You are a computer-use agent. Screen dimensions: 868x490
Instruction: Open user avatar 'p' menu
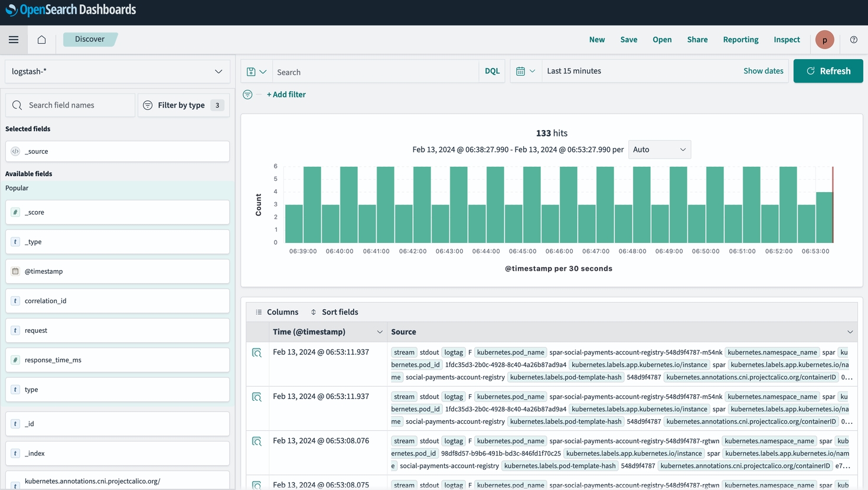click(824, 40)
